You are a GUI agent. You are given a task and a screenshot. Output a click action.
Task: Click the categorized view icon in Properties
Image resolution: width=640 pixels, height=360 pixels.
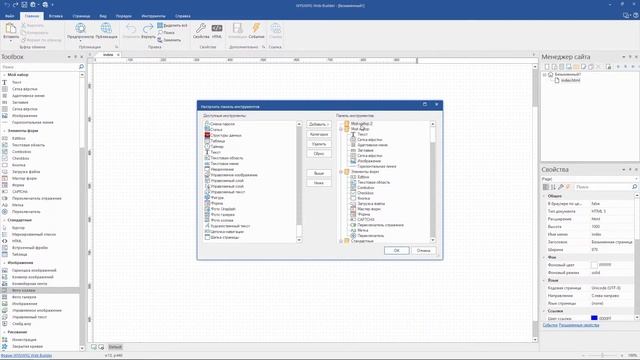coord(546,187)
